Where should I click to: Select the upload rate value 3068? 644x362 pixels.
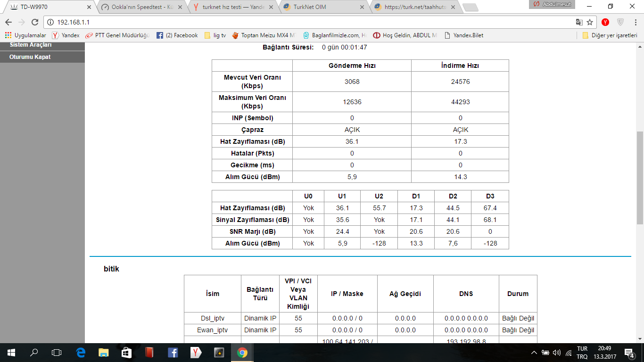(x=352, y=82)
